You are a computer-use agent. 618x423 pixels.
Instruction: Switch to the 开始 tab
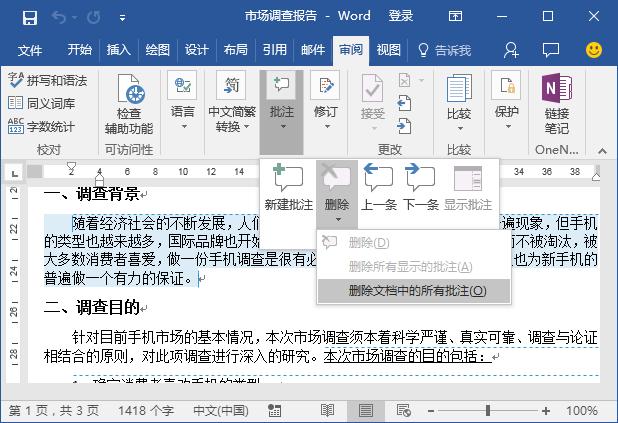click(79, 50)
